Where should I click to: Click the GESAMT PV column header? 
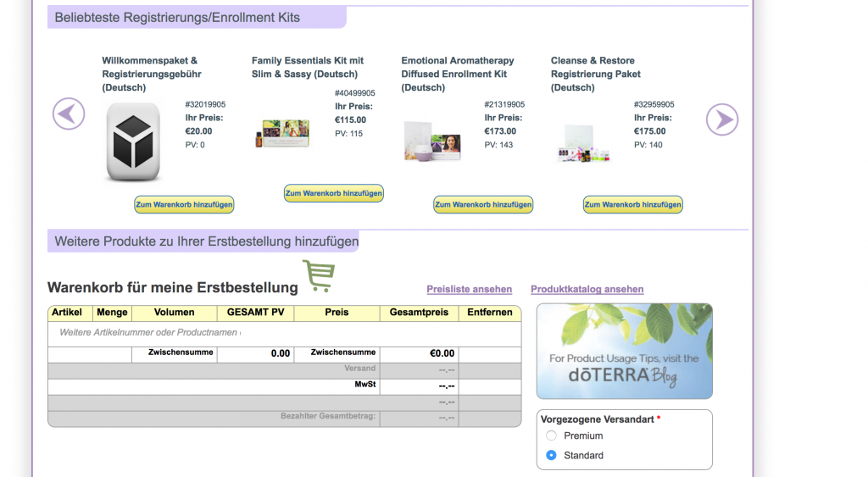pyautogui.click(x=256, y=313)
